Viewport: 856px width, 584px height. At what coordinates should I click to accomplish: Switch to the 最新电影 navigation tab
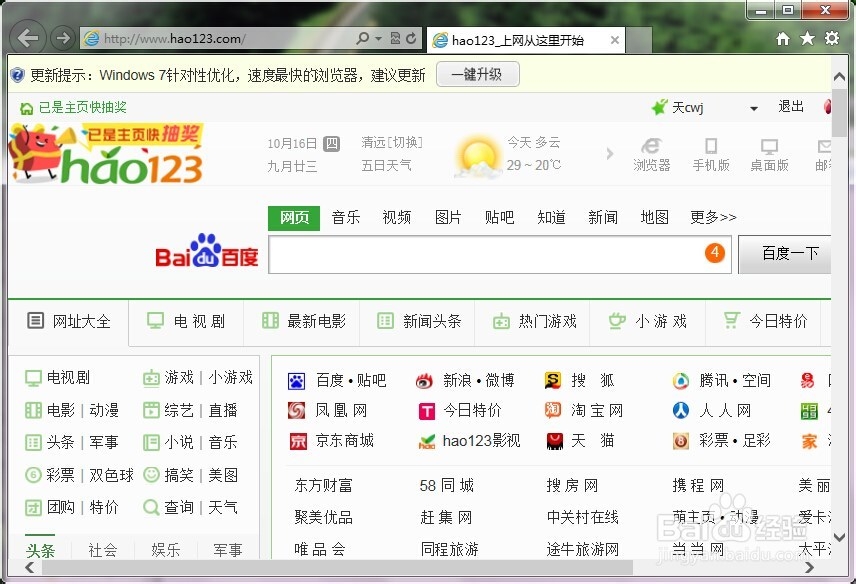tap(301, 322)
